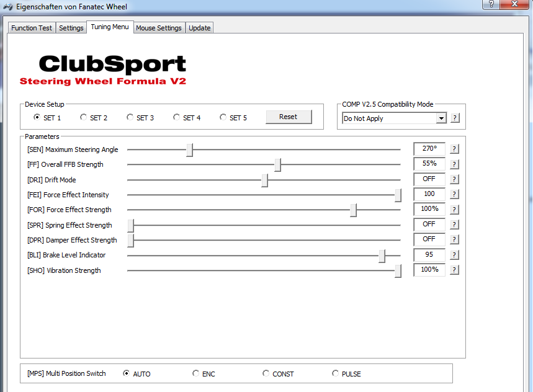Click the "[SHO] Vibration Strength" label
This screenshot has width=533, height=392.
(x=65, y=270)
